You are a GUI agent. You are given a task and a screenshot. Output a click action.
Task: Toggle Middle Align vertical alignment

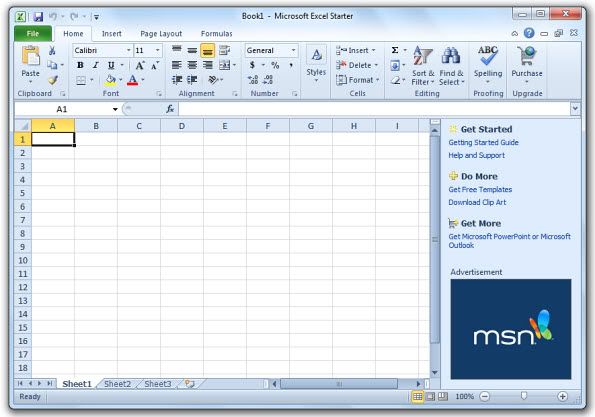(192, 50)
